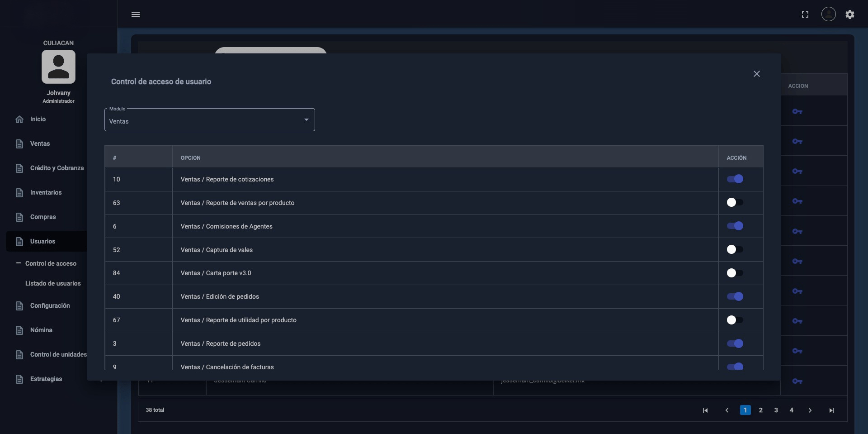Enable Reporte de utilidad por producto

(x=735, y=320)
